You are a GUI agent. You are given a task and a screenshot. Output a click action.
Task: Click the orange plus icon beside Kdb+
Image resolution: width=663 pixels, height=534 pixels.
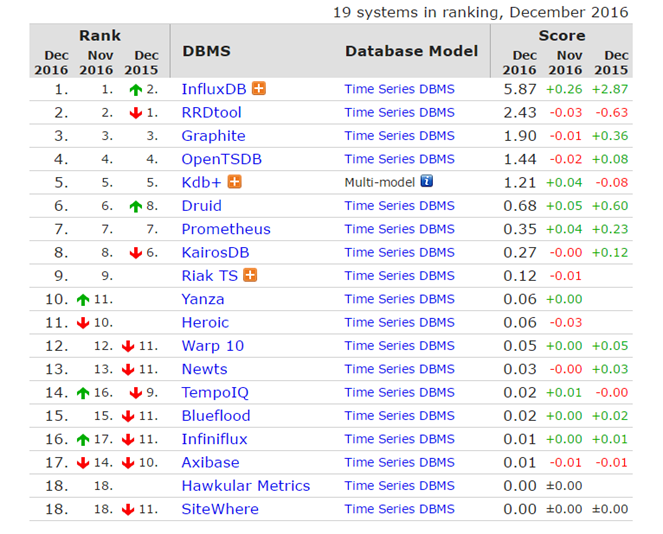235,182
